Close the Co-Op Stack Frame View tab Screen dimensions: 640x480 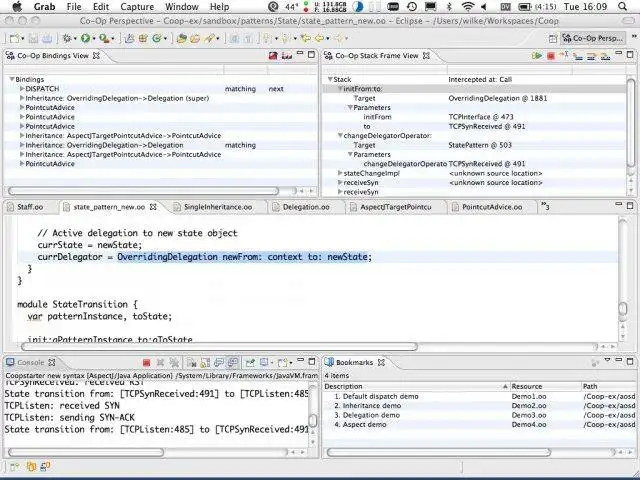point(426,56)
